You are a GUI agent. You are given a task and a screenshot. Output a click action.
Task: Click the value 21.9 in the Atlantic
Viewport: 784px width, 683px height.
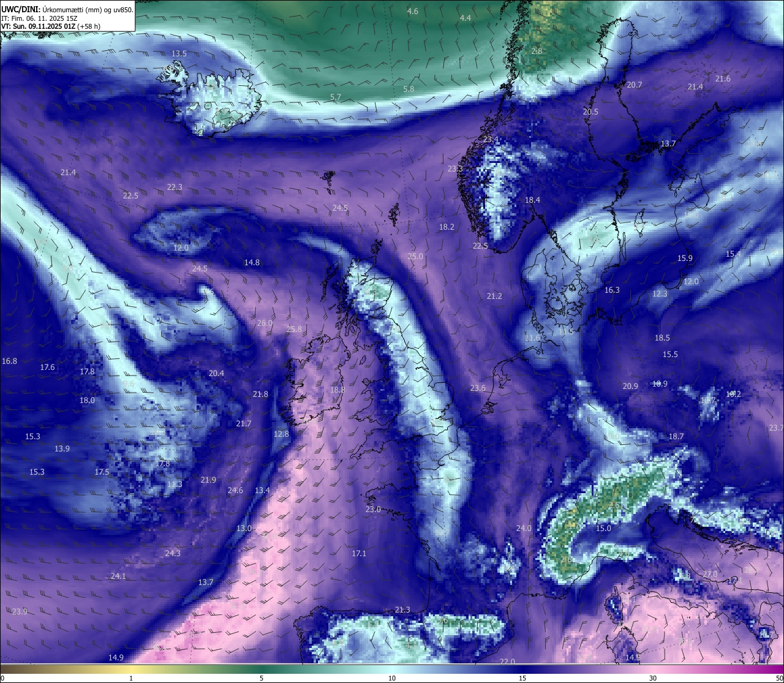pos(208,480)
